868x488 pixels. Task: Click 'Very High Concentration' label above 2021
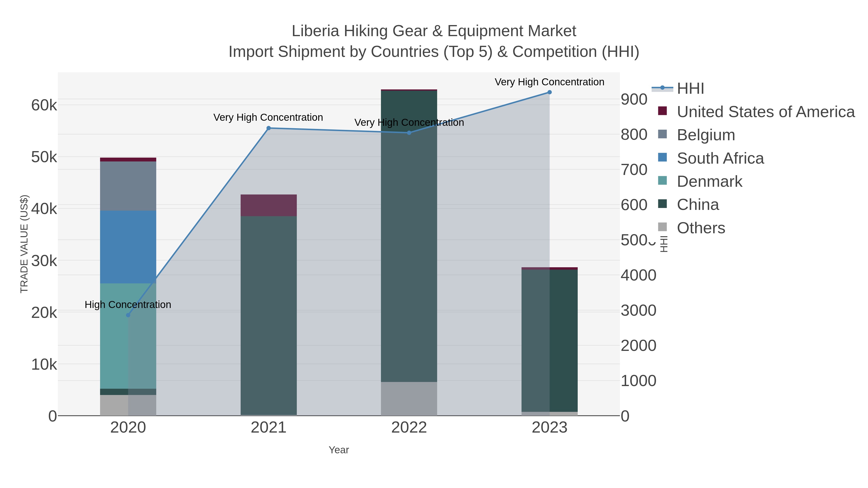(x=268, y=118)
